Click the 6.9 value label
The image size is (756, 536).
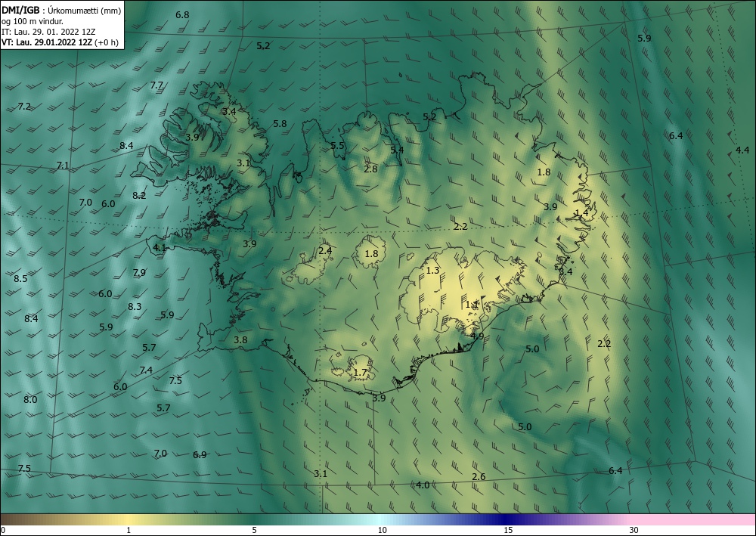[x=200, y=455]
